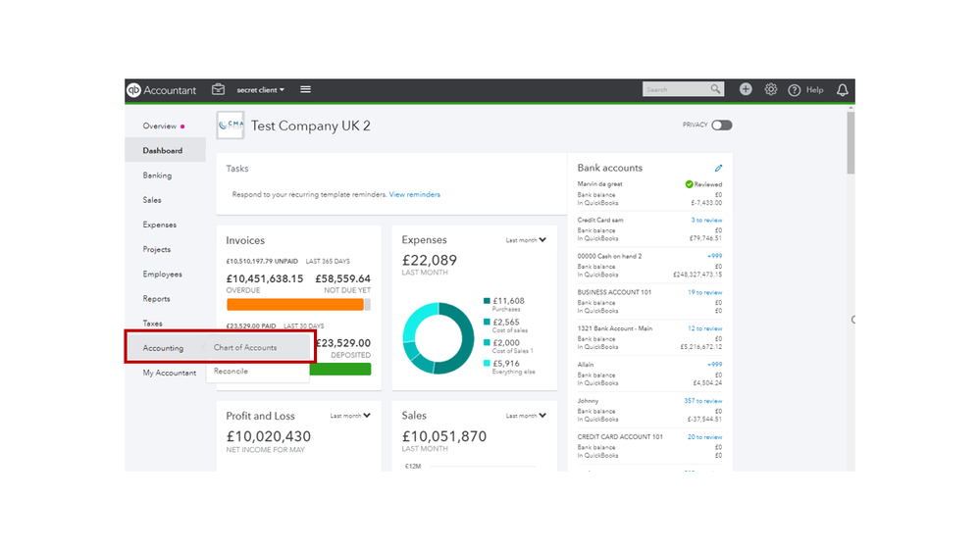
Task: Open the CREDIT CARD ACCOUNT 101 entry
Action: click(x=620, y=437)
